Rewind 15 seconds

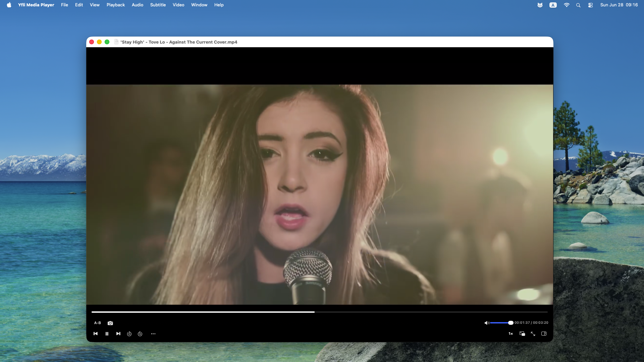tap(129, 334)
